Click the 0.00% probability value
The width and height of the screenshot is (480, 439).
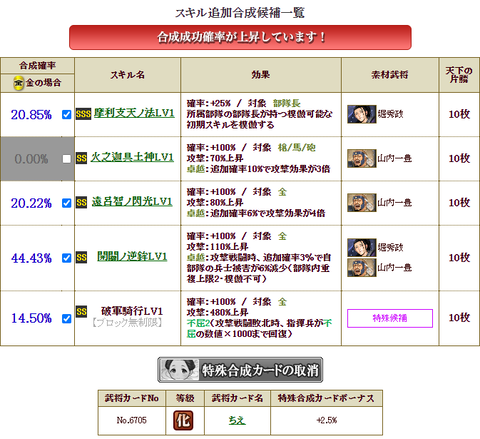[31, 159]
